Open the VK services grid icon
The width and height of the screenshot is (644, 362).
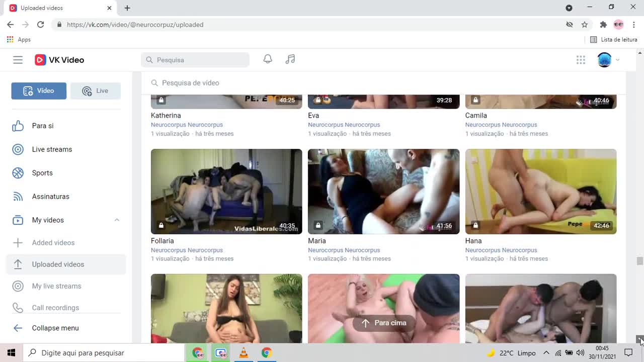click(581, 60)
